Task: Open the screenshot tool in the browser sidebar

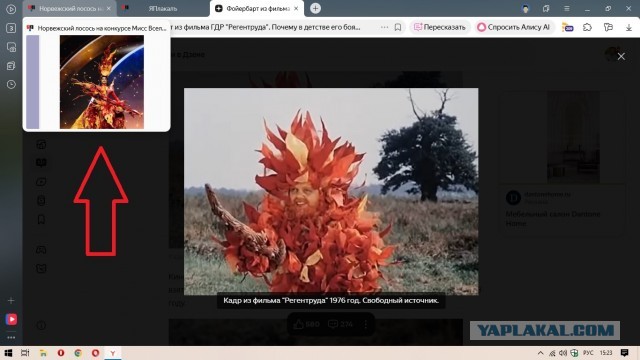Action: coord(11,47)
